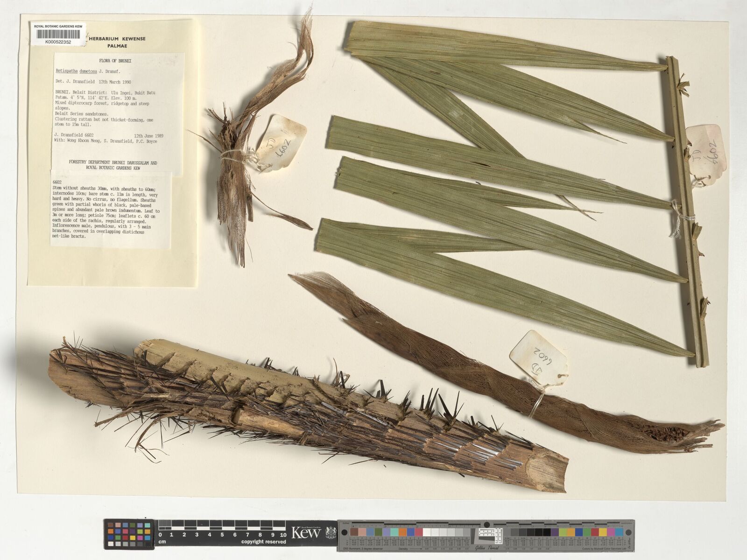Click the 'ROYAL BOTANIC GARDENS KEW' barcode header

coord(58,27)
